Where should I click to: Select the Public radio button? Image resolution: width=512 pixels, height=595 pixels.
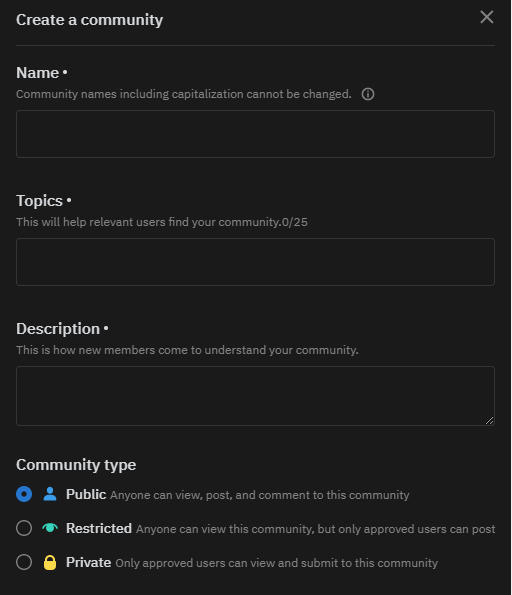tap(24, 494)
